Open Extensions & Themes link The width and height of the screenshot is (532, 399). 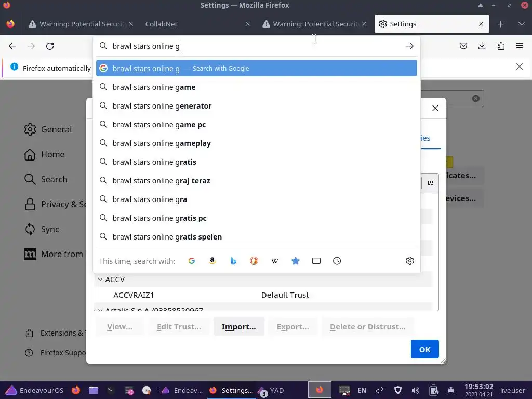tap(55, 333)
